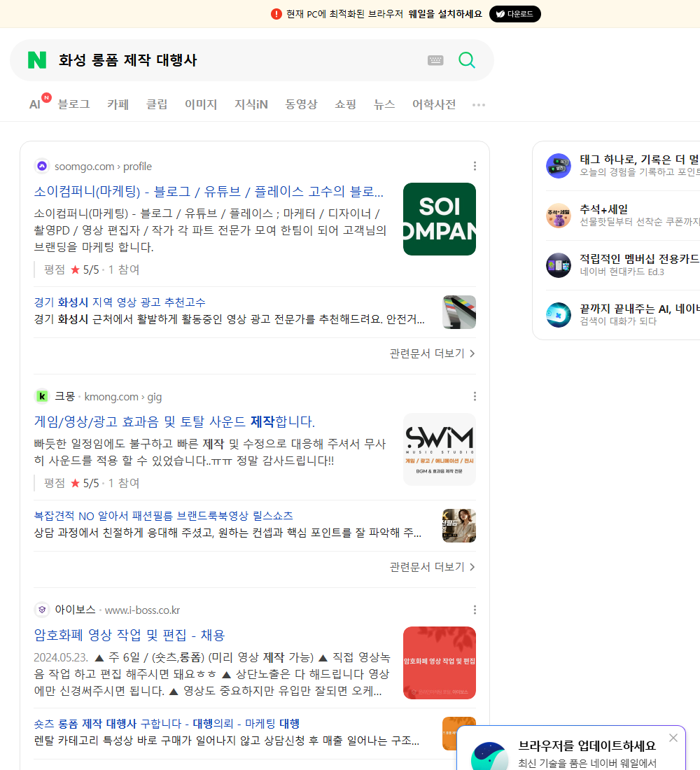Open the kmong.com › gig source link
Image resolution: width=700 pixels, height=770 pixels.
pos(122,397)
